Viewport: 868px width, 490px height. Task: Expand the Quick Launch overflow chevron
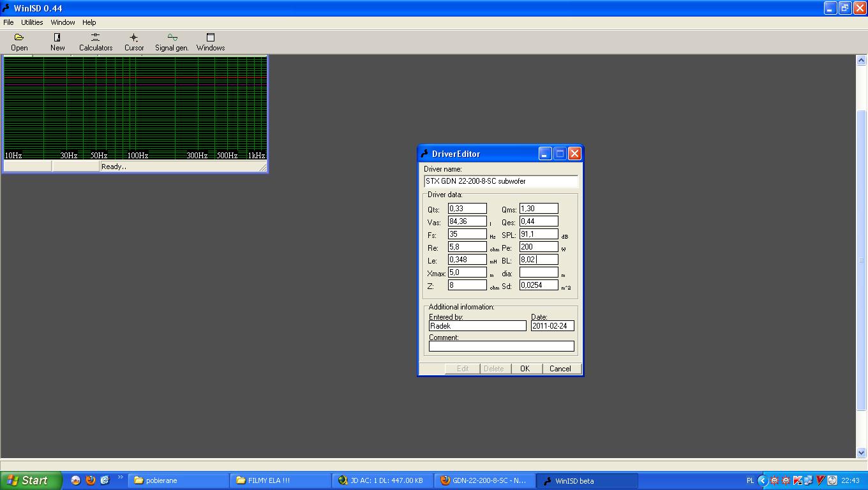click(120, 477)
